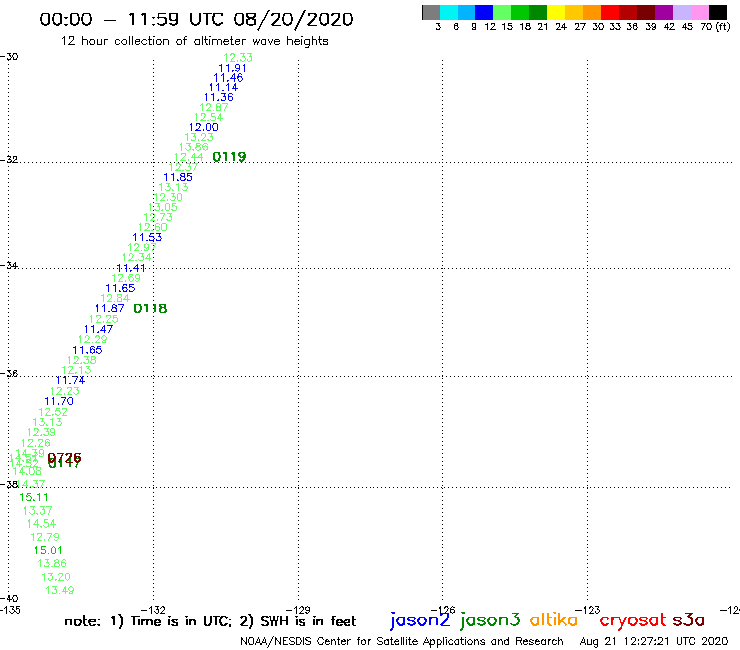Click the wave height value 12.52
The image size is (740, 650).
pos(53,412)
